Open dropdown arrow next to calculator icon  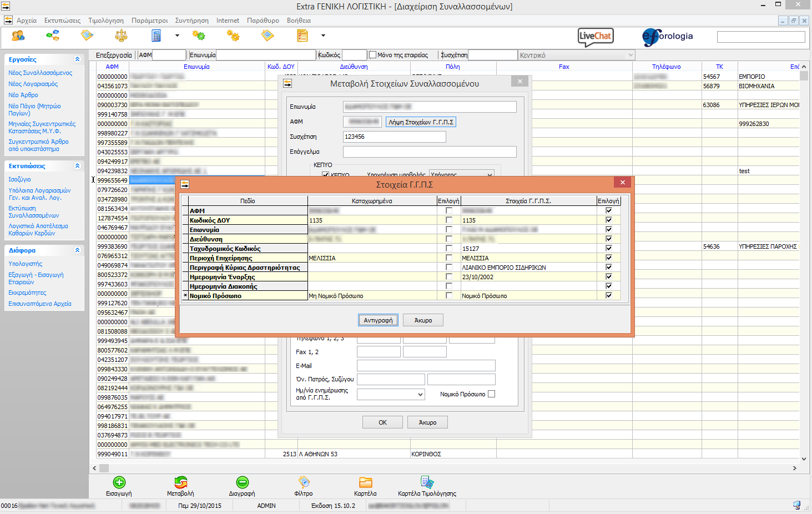177,36
